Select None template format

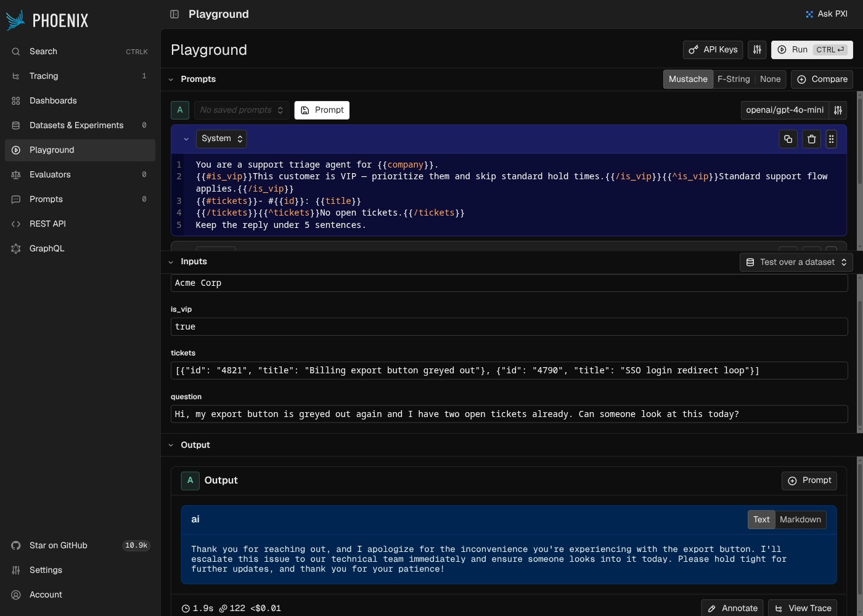tap(770, 79)
